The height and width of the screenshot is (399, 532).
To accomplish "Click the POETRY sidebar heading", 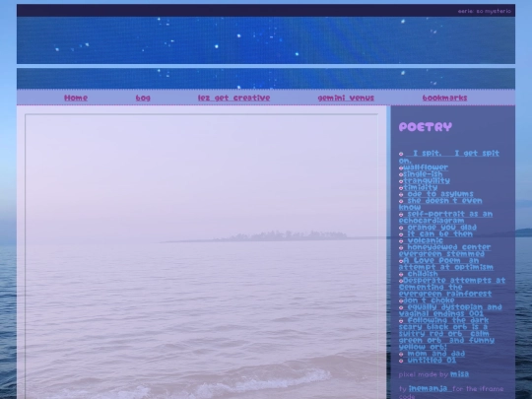I will [x=426, y=127].
